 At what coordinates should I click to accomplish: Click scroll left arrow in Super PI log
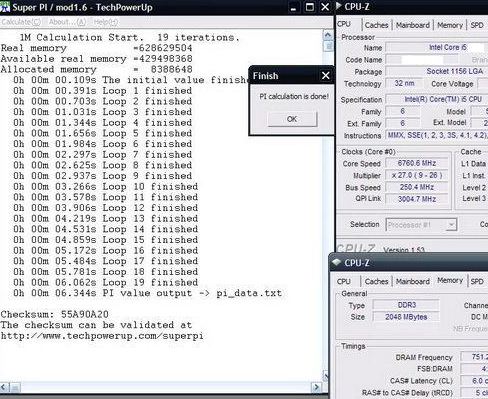[4, 387]
